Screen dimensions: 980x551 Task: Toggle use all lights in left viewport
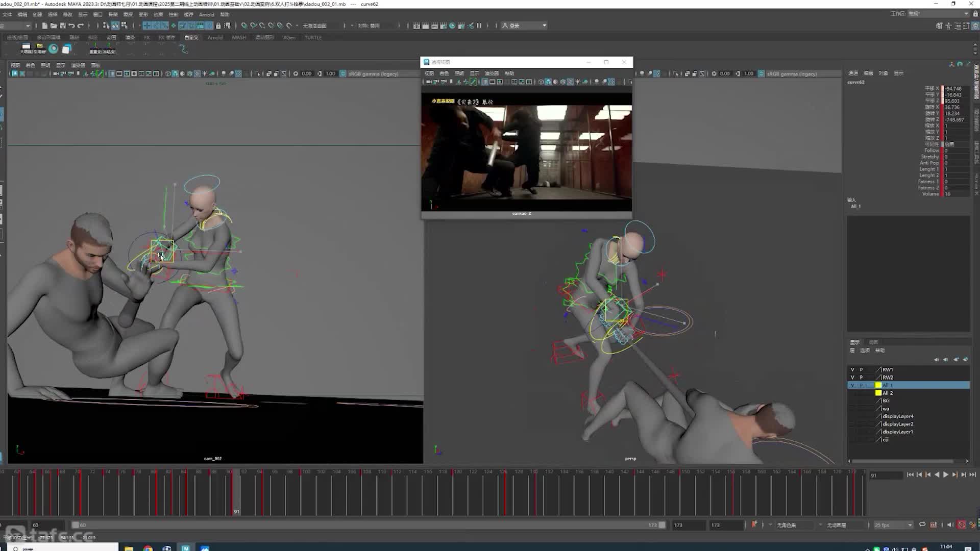[205, 74]
